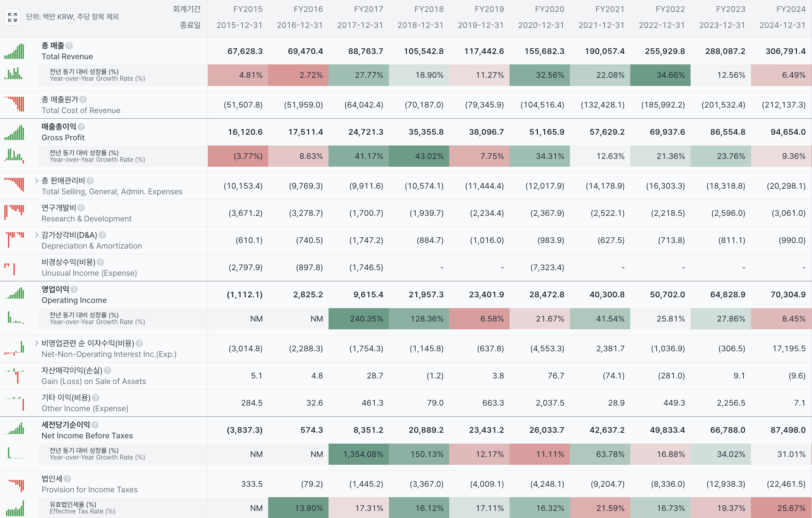Open the Total Revenue mini bar chart

pos(14,51)
